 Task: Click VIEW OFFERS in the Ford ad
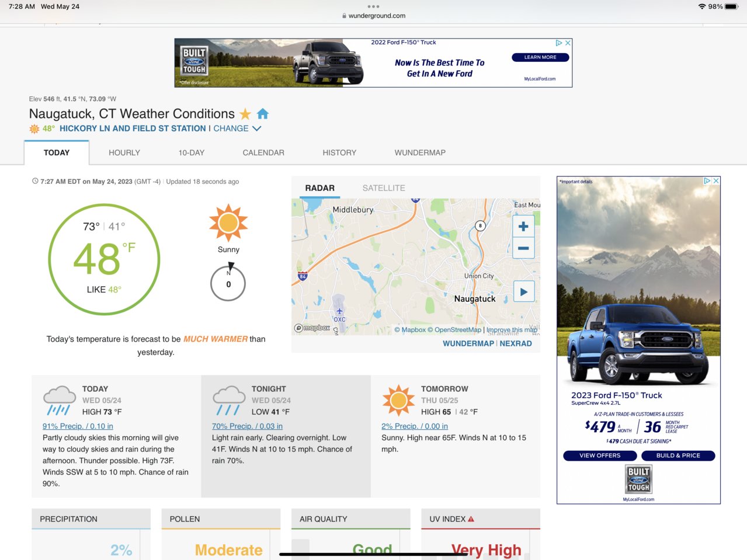600,455
